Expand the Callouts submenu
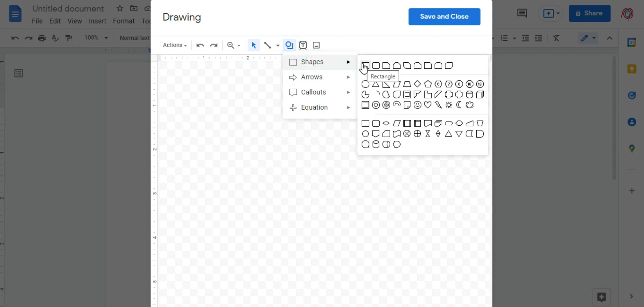 320,92
